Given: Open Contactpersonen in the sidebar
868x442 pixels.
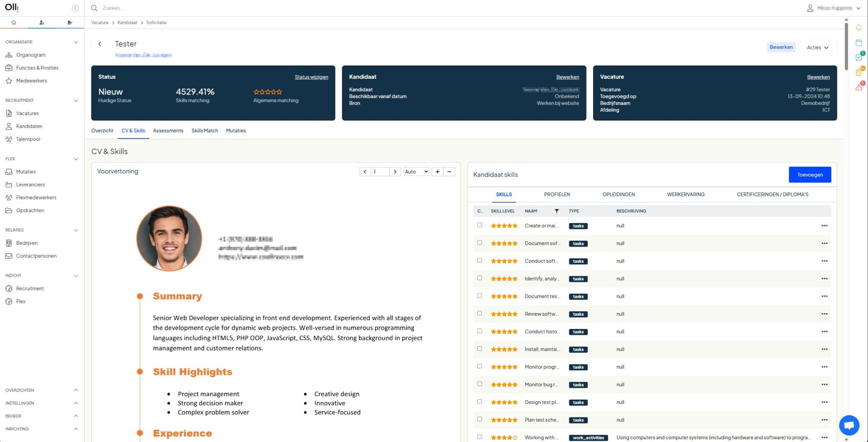Looking at the screenshot, I should [36, 256].
